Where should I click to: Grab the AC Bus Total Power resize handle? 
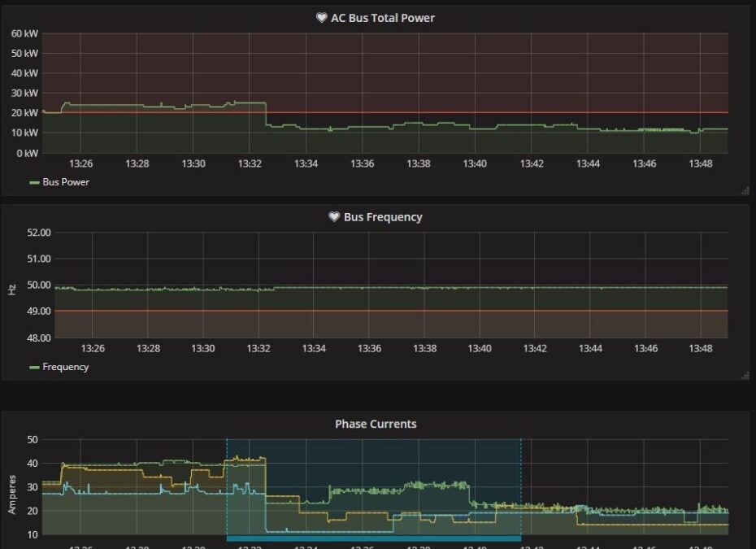tap(745, 191)
